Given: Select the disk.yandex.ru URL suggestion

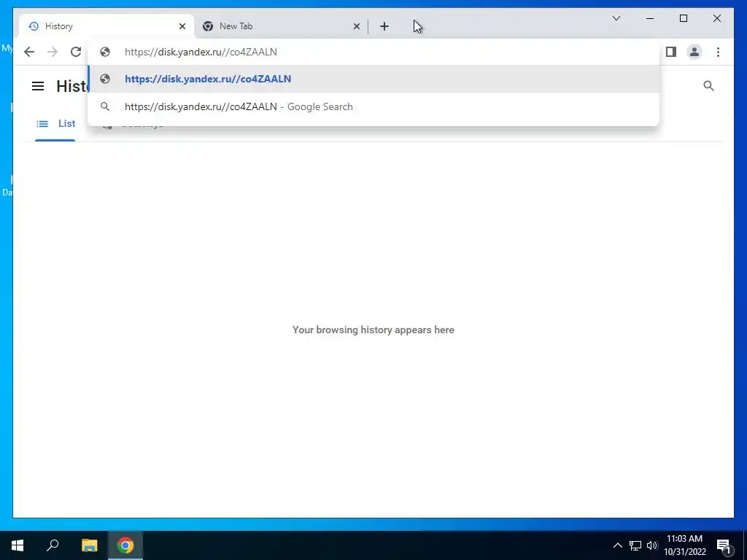Looking at the screenshot, I should coord(373,79).
